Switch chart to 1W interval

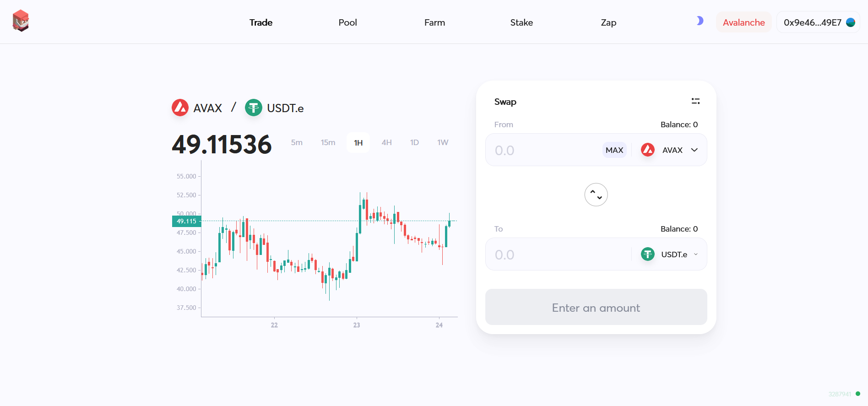[x=443, y=143]
